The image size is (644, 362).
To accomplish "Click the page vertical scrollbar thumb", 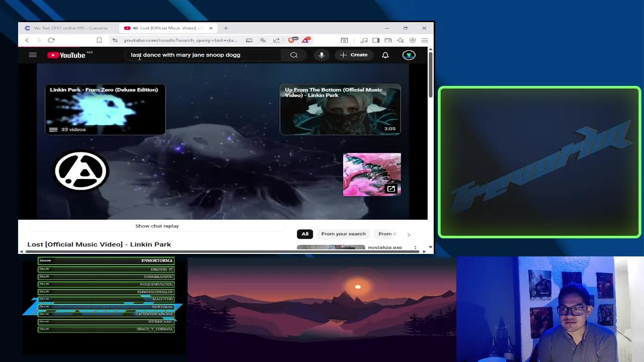I will pyautogui.click(x=430, y=74).
